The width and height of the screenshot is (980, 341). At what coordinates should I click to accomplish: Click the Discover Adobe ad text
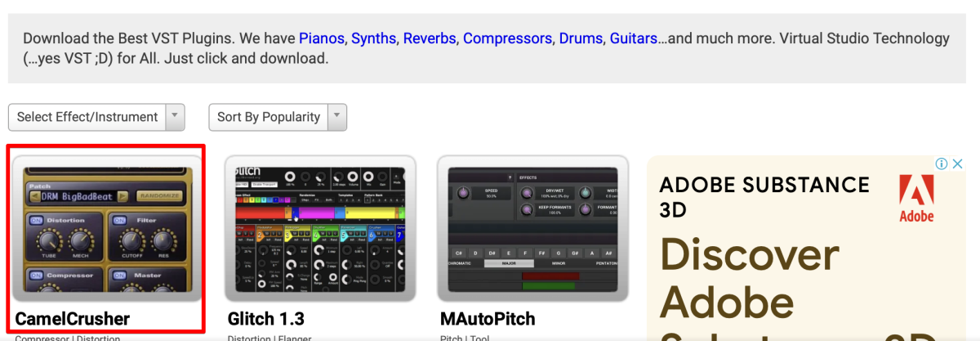749,279
